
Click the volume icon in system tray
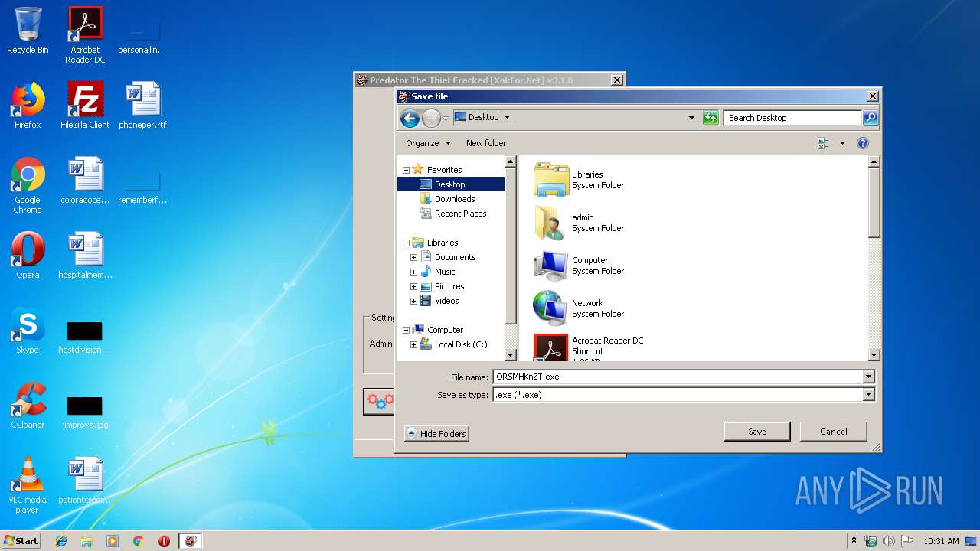[x=889, y=541]
